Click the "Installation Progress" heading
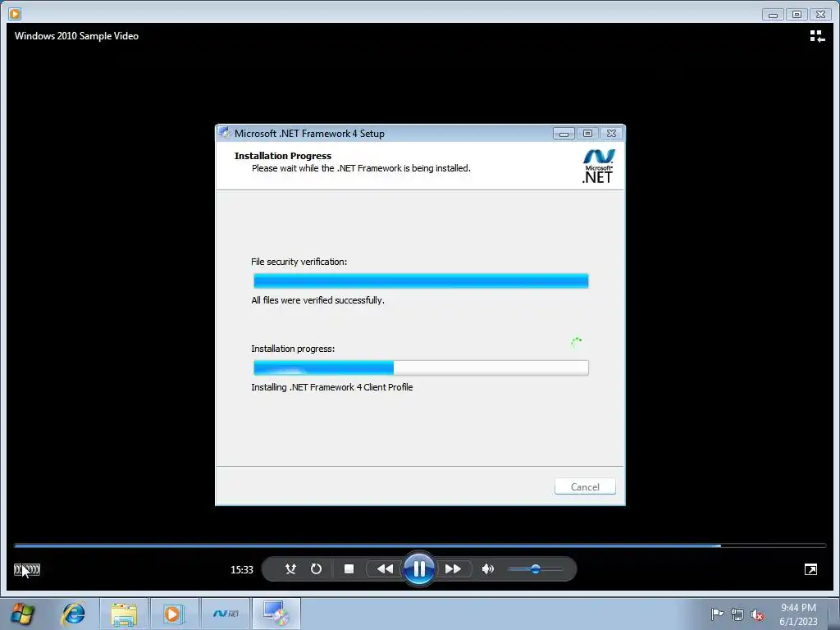 [x=283, y=156]
